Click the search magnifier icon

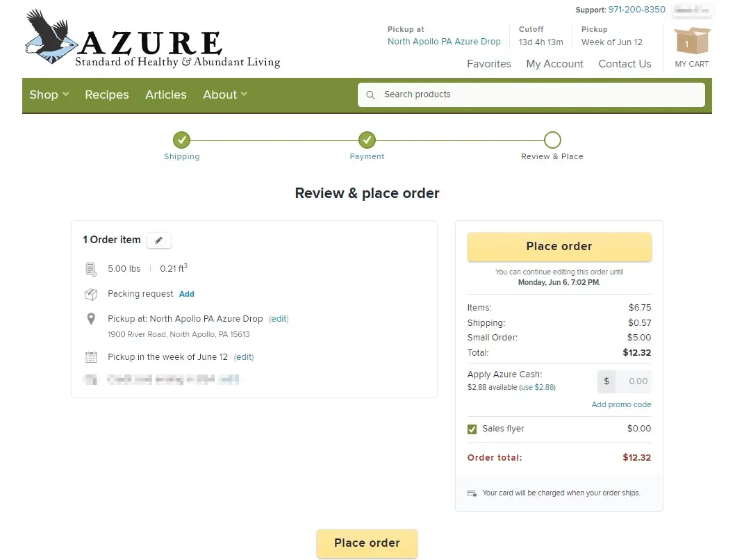click(x=370, y=94)
